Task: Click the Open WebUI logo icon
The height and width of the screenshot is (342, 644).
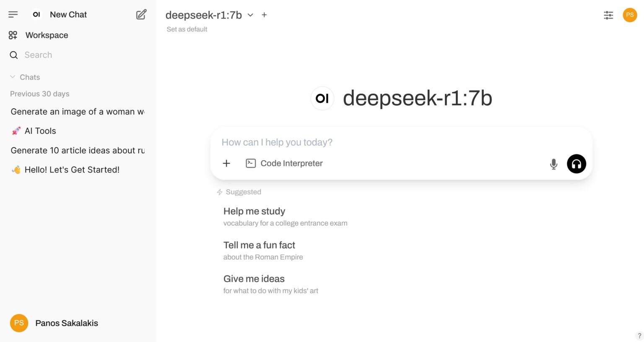Action: click(36, 14)
